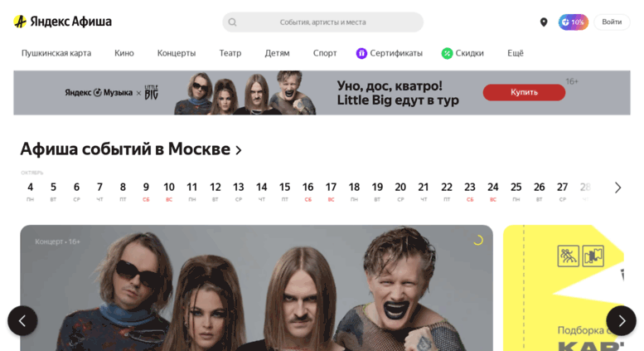The image size is (644, 351).
Task: Open Сертификаты with purple gift icon
Action: tap(389, 53)
